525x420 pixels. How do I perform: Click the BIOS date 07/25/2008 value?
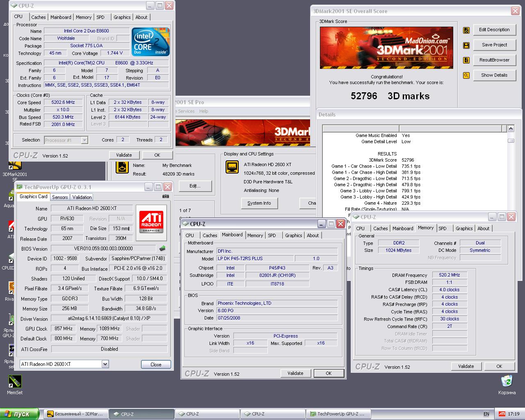(x=277, y=318)
